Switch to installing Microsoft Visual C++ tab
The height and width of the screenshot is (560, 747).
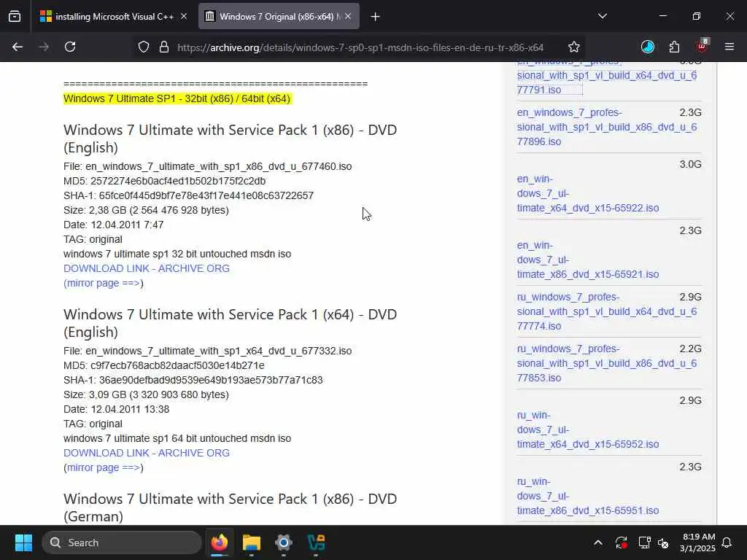[x=107, y=16]
